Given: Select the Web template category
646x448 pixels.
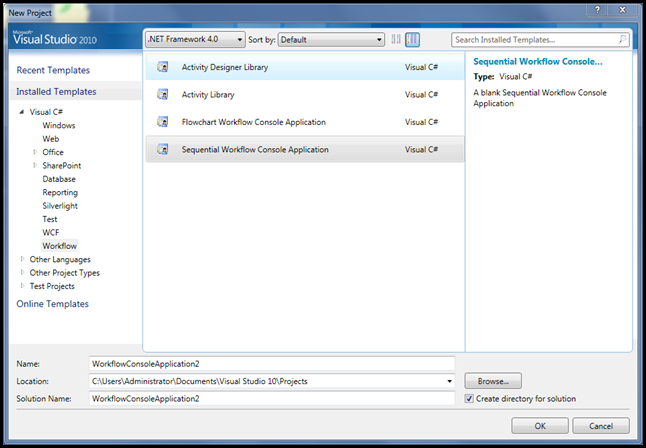Looking at the screenshot, I should (51, 139).
